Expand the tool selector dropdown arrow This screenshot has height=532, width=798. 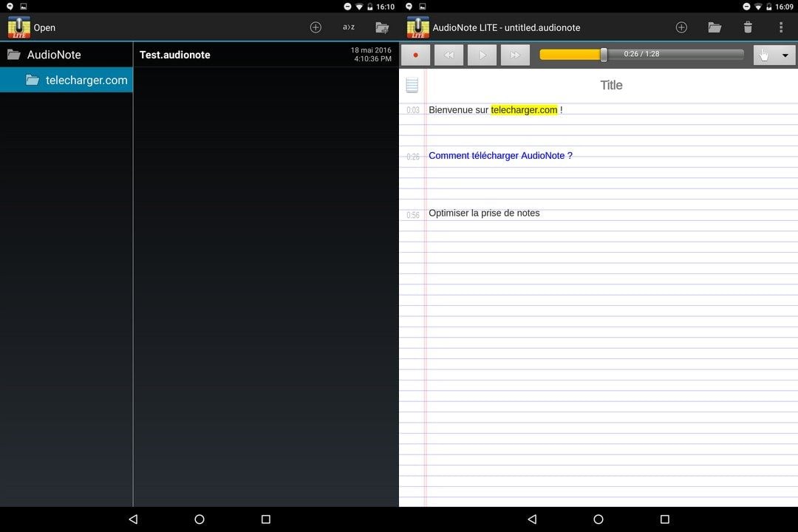(785, 55)
